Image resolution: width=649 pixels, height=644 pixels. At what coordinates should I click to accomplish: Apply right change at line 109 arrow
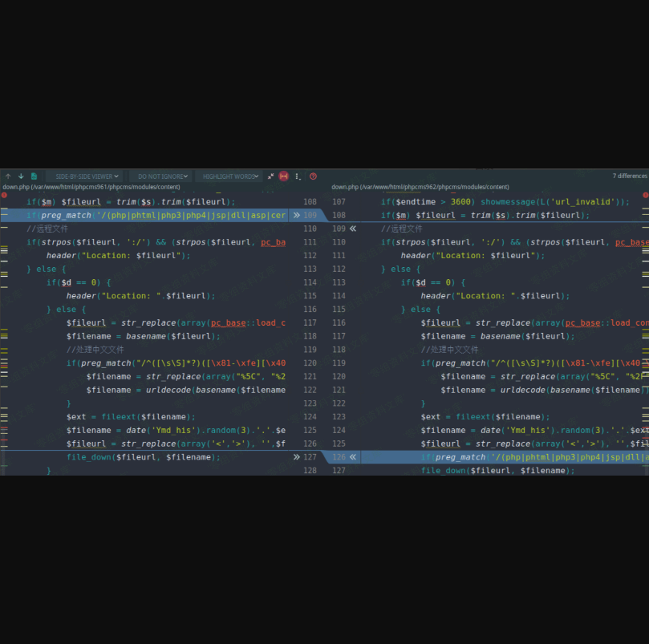(x=353, y=229)
